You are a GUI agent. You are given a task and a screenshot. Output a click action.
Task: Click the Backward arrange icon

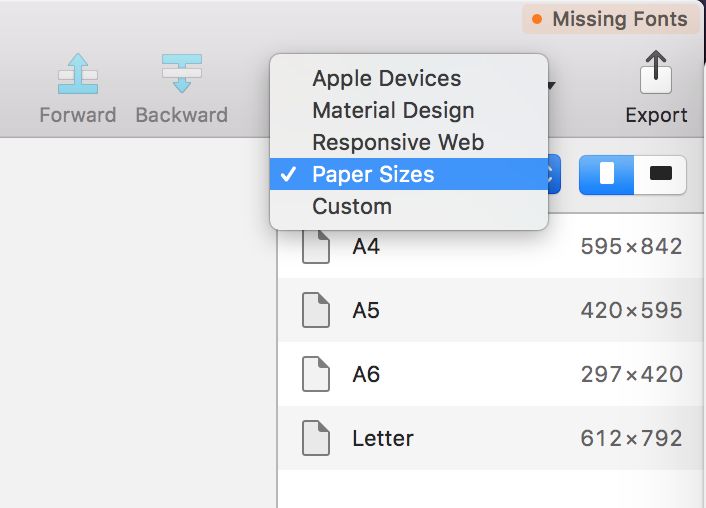(x=181, y=74)
